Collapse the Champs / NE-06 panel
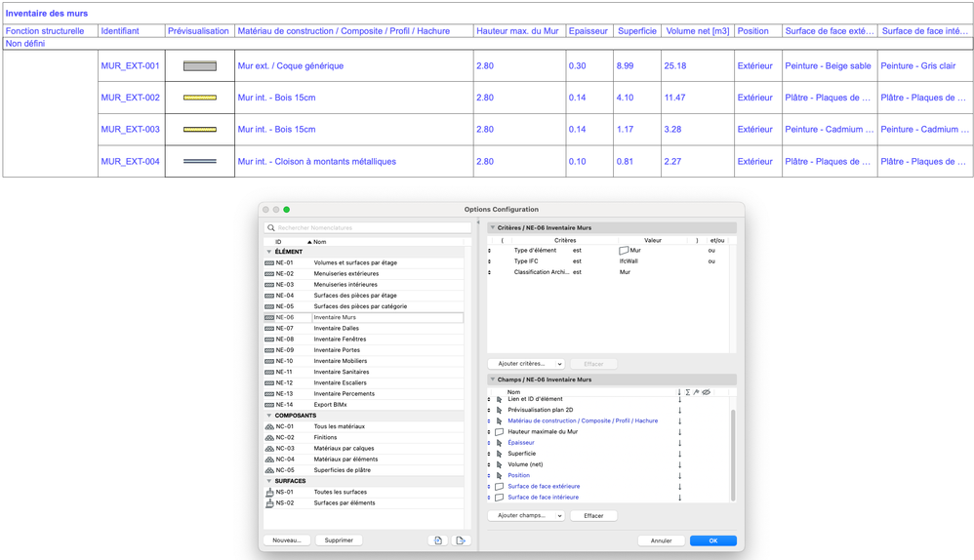 pos(493,380)
